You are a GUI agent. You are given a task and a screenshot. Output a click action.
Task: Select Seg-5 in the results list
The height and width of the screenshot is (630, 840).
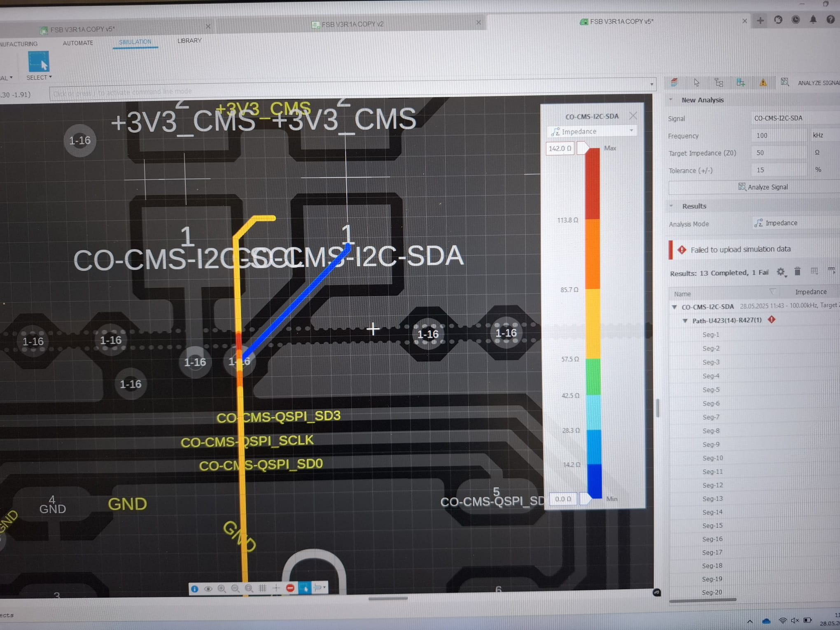tap(711, 390)
